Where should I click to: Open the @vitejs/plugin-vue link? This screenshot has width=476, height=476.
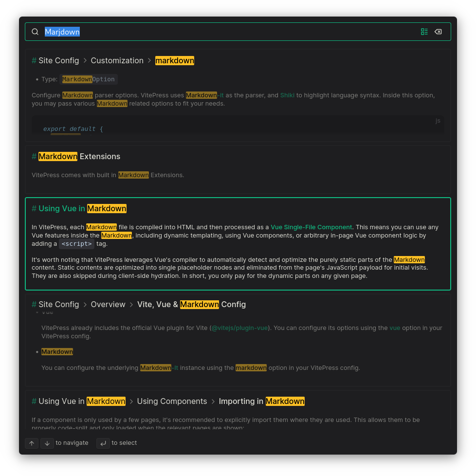[239, 328]
